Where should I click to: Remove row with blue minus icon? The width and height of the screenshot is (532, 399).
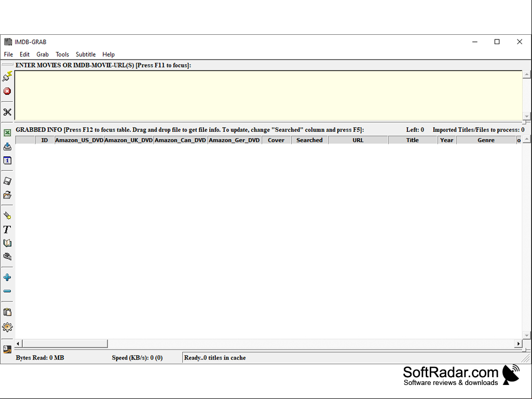pos(7,291)
